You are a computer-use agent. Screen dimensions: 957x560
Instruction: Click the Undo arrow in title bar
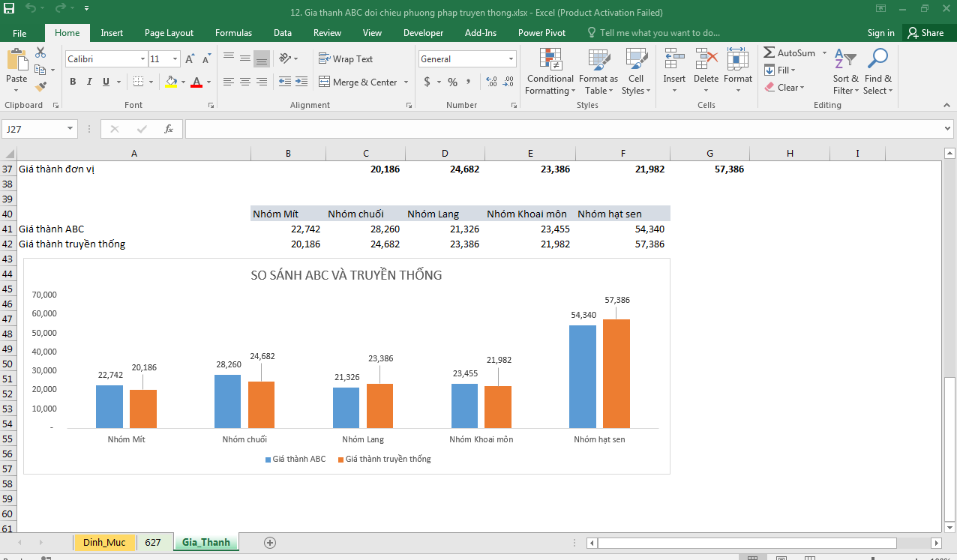pos(29,10)
